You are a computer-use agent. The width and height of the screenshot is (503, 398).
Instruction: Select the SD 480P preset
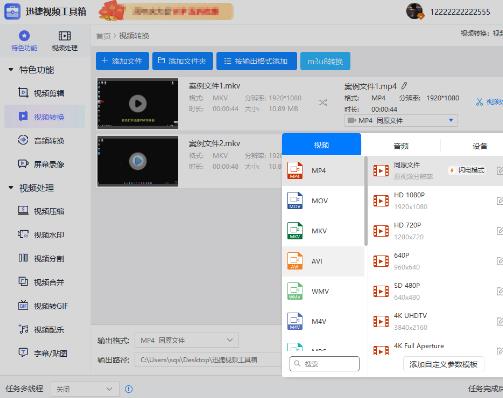435,291
